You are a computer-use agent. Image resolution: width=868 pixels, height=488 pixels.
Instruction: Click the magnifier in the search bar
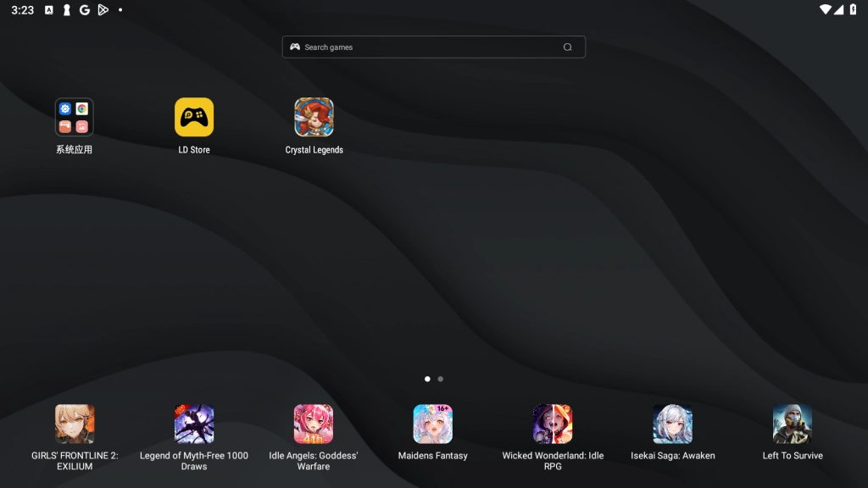pos(566,47)
